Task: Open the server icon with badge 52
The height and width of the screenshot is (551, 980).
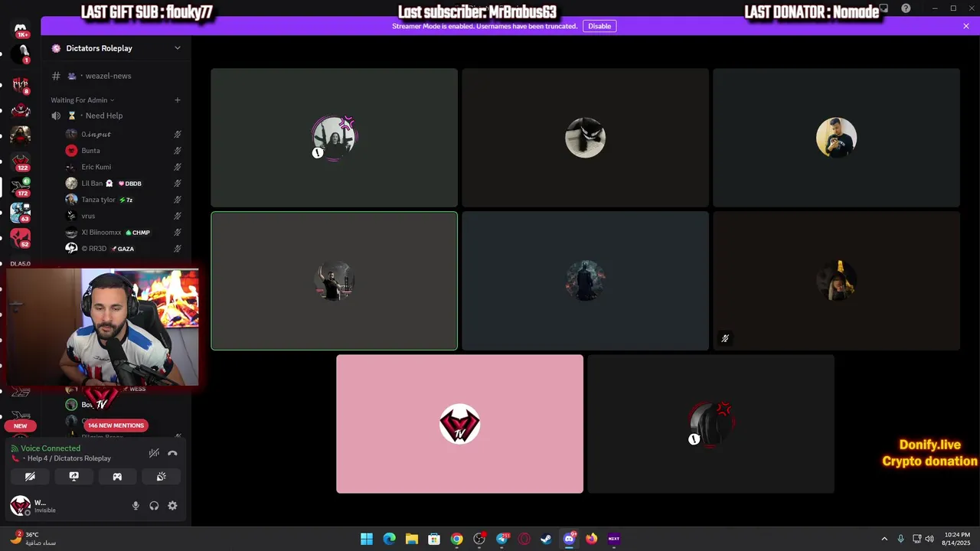Action: [x=21, y=238]
